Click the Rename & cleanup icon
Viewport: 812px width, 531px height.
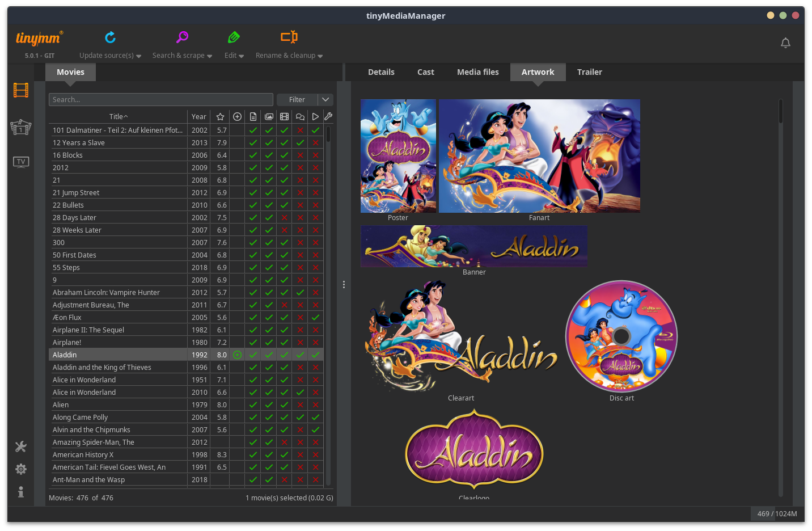[x=289, y=37]
